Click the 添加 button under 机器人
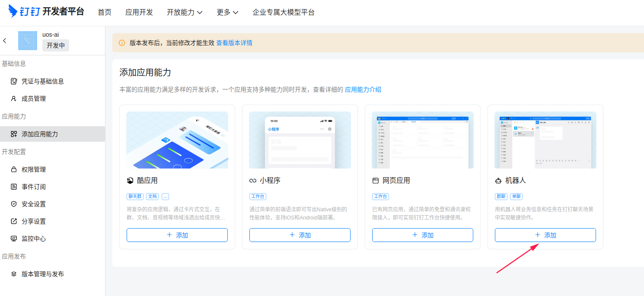 545,235
